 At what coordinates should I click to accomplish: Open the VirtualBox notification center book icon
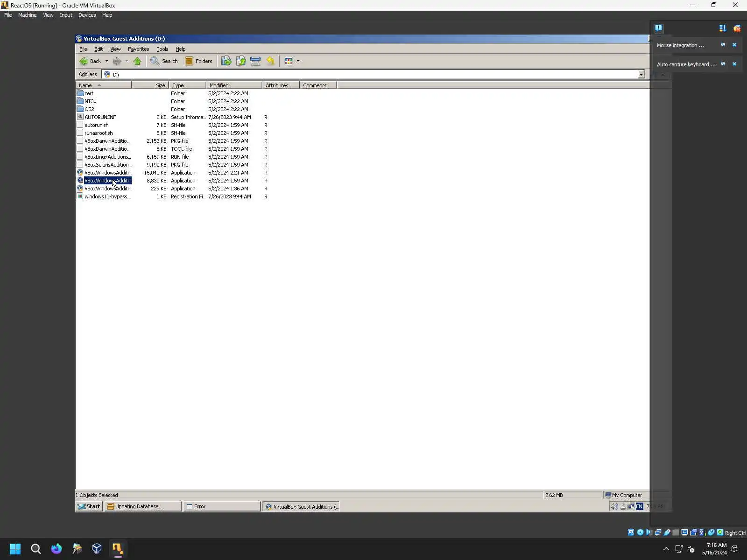click(x=658, y=28)
